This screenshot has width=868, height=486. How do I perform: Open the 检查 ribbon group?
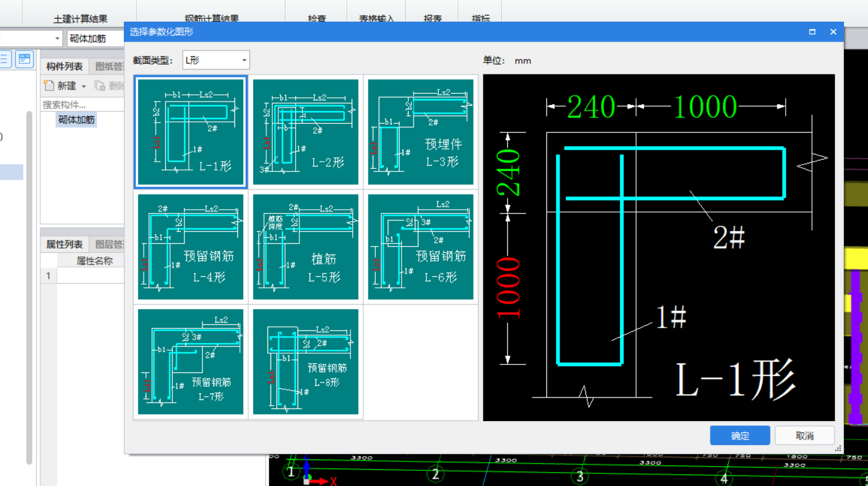tap(317, 19)
